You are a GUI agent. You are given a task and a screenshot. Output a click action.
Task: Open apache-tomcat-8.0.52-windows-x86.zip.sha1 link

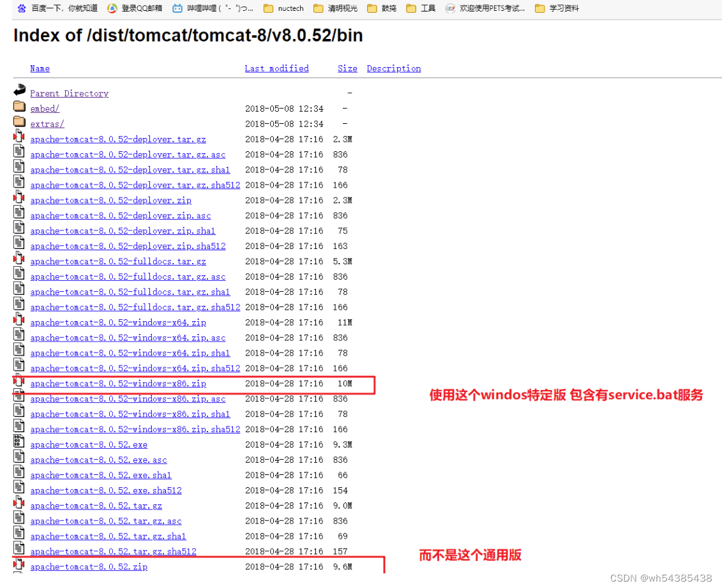(x=130, y=414)
